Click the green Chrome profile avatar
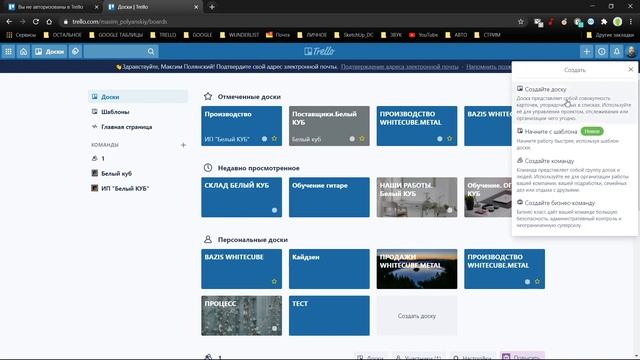Viewport: 640px width, 360px height. click(x=618, y=22)
